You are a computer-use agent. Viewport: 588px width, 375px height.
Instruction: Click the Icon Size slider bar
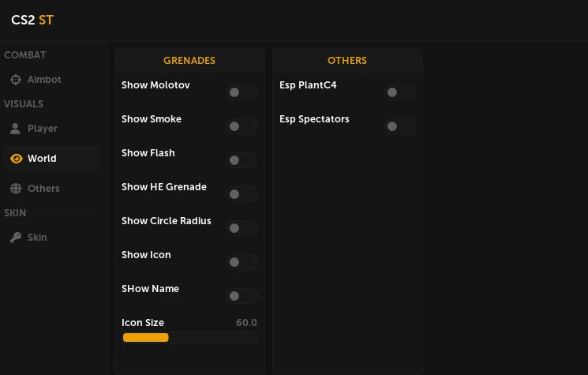click(189, 338)
